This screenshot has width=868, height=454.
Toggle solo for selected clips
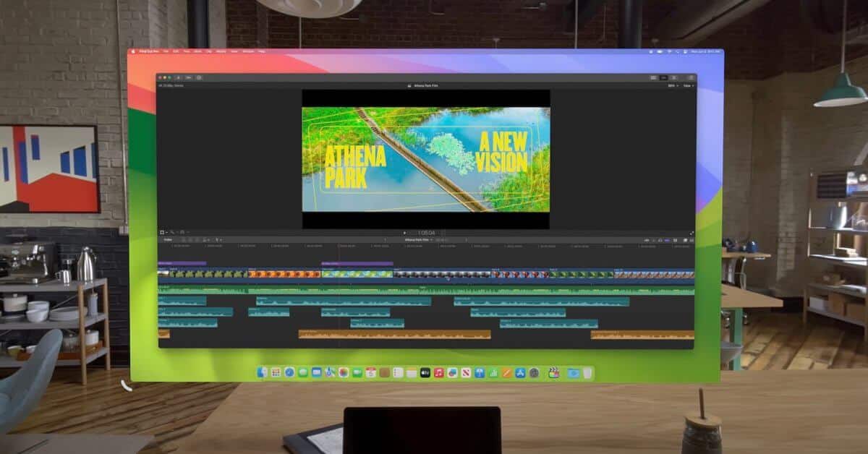pyautogui.click(x=660, y=239)
